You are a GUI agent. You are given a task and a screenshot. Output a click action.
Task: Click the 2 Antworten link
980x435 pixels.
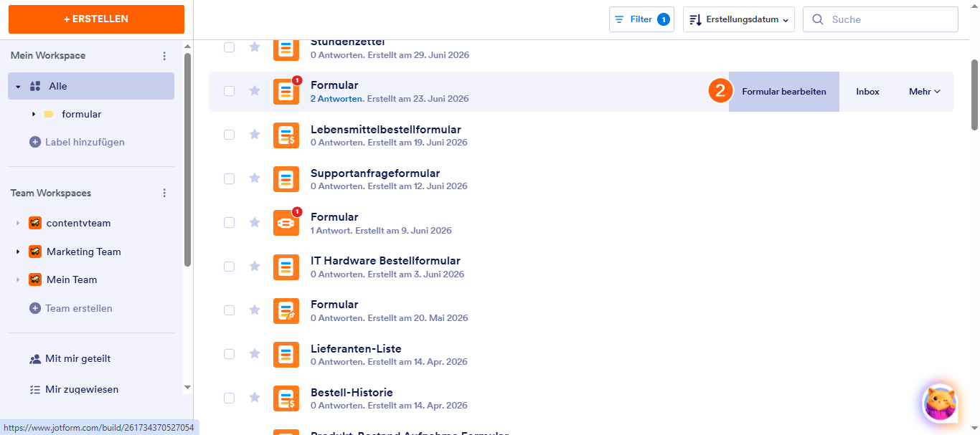pos(337,99)
